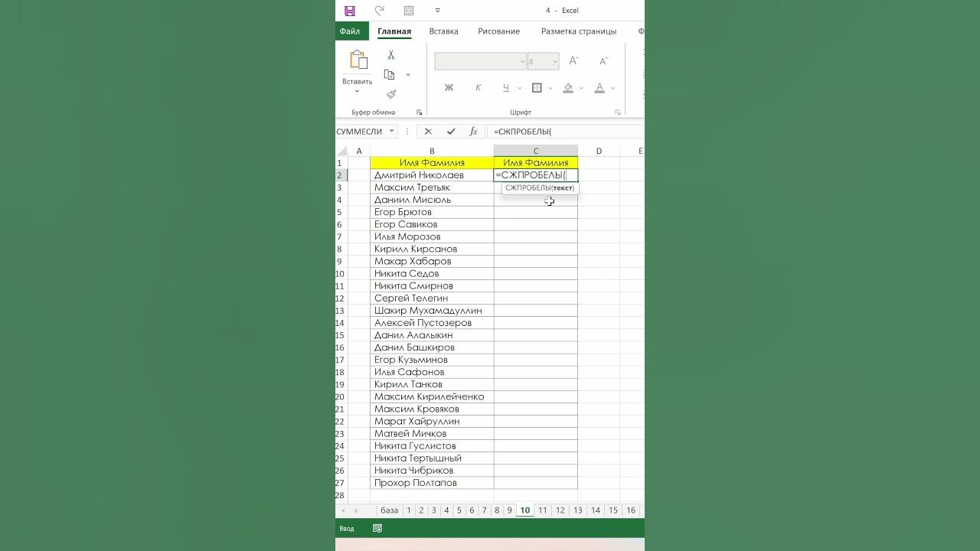Open the Шрифт group dialog launcher
Screen dimensions: 980x551
pos(618,112)
